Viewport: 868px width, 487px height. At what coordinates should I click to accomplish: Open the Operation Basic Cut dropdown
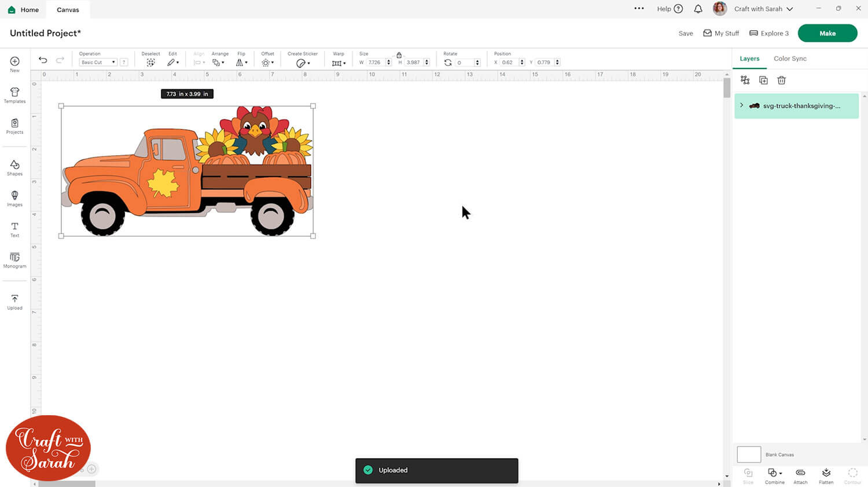coord(98,63)
